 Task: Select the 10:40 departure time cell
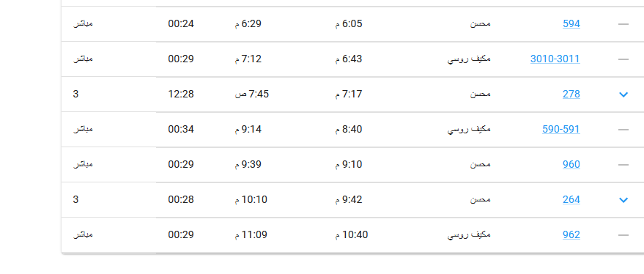click(352, 235)
